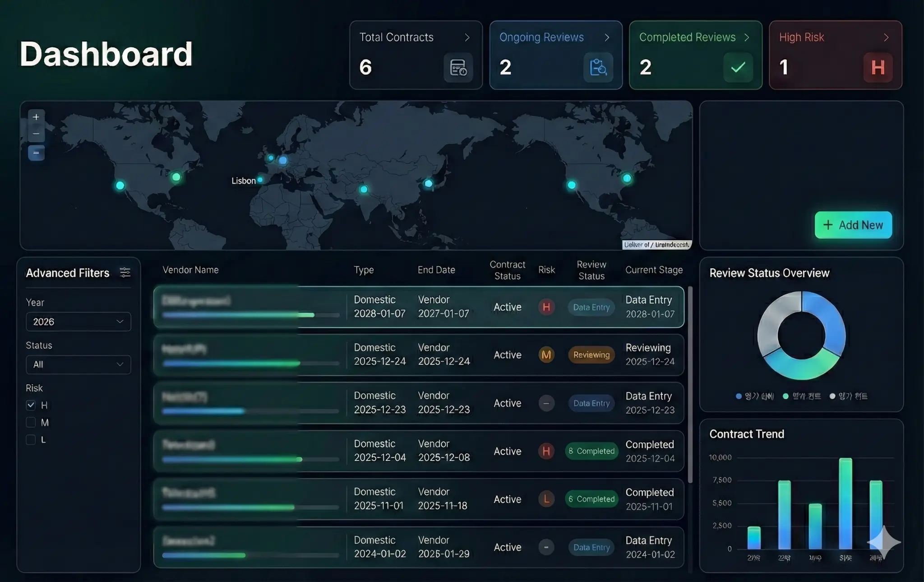Click the H risk badge for 2028-01-07 row
The width and height of the screenshot is (924, 582).
[546, 307]
